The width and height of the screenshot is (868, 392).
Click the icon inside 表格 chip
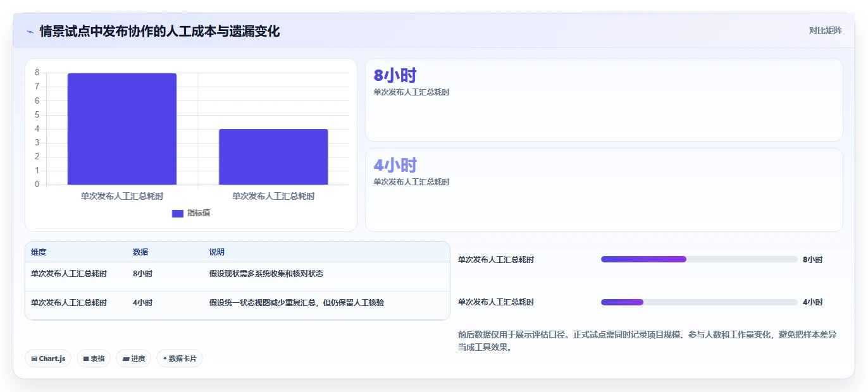[x=86, y=358]
